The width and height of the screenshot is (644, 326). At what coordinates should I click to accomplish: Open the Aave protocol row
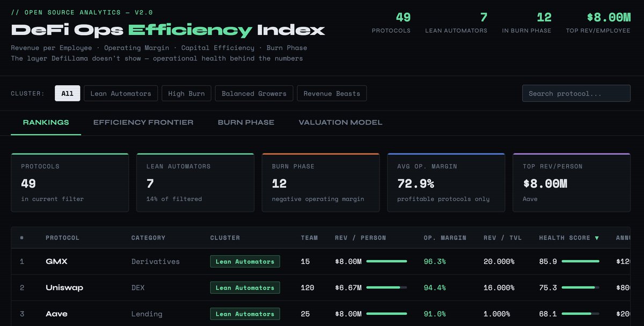pyautogui.click(x=321, y=314)
